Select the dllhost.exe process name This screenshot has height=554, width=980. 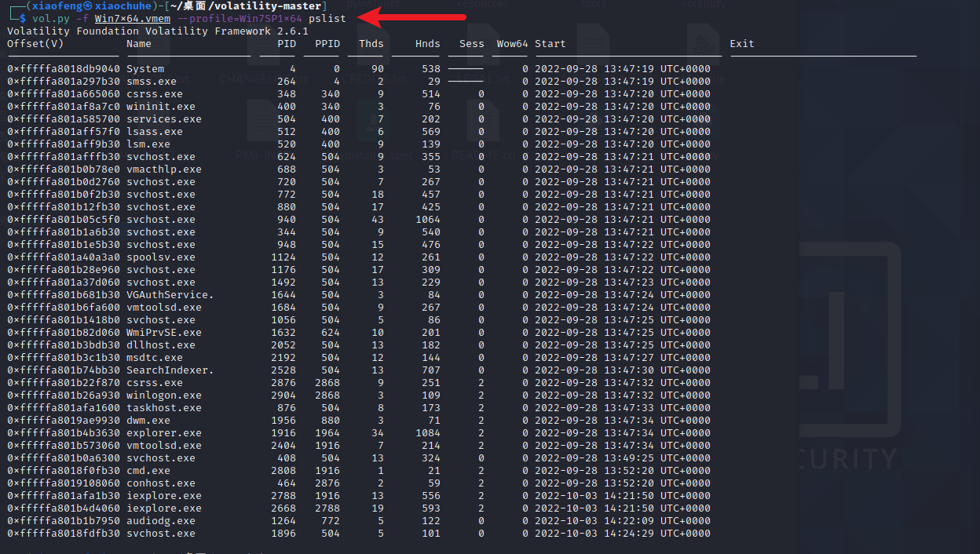(x=161, y=344)
